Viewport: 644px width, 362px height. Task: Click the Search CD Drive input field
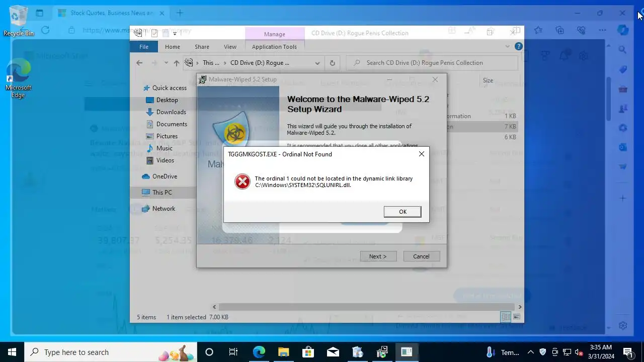pyautogui.click(x=432, y=63)
